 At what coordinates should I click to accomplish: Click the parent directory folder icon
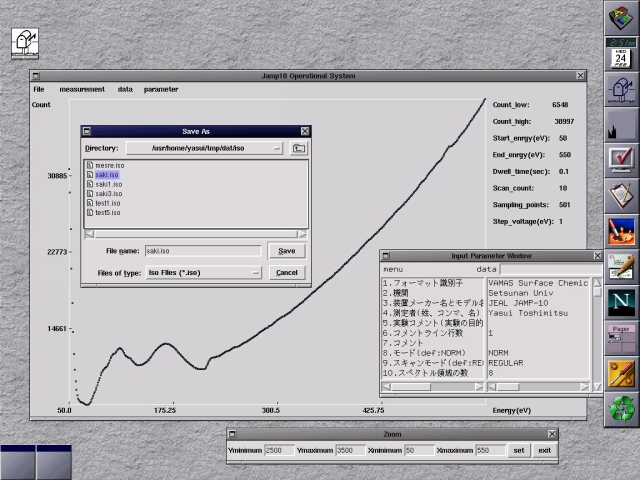coord(299,148)
